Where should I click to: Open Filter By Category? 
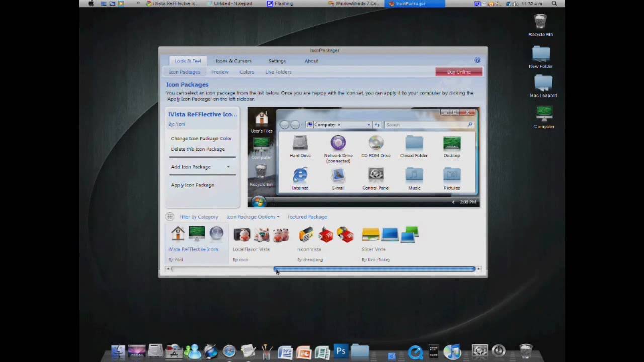click(199, 217)
